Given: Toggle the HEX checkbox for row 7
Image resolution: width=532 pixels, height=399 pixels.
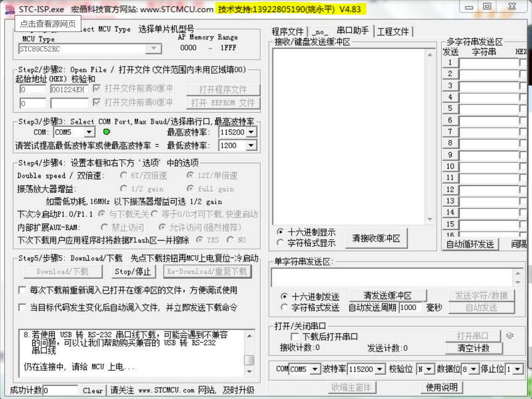Looking at the screenshot, I should click(x=523, y=131).
